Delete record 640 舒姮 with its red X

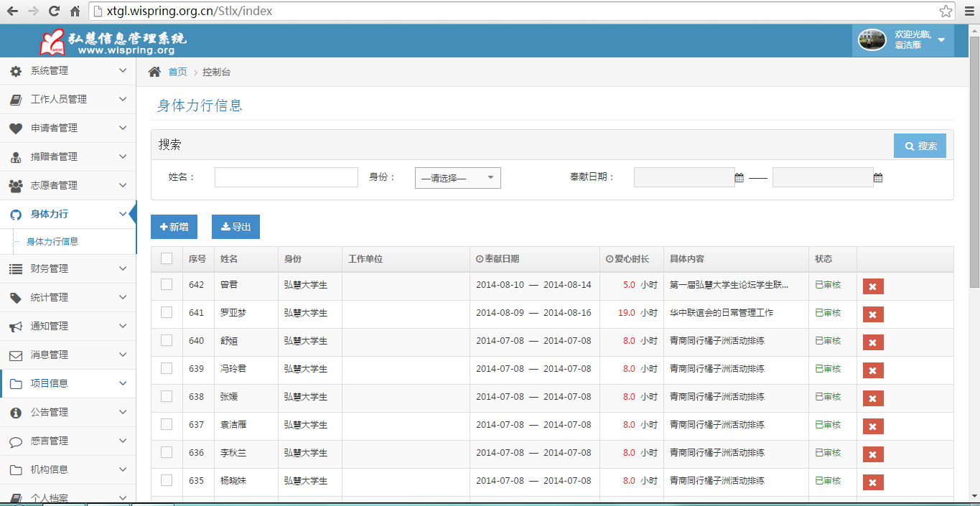click(x=872, y=342)
